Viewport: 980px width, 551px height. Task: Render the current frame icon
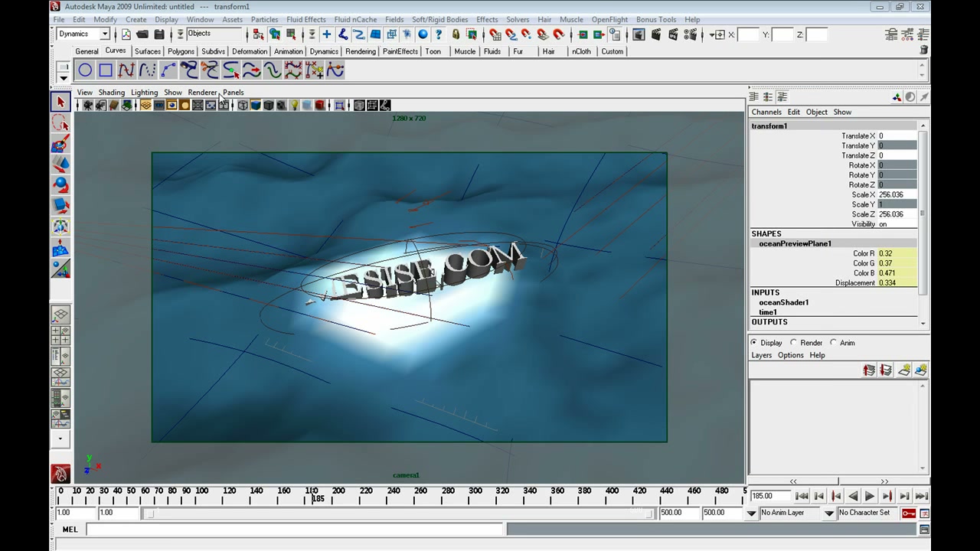pos(656,34)
